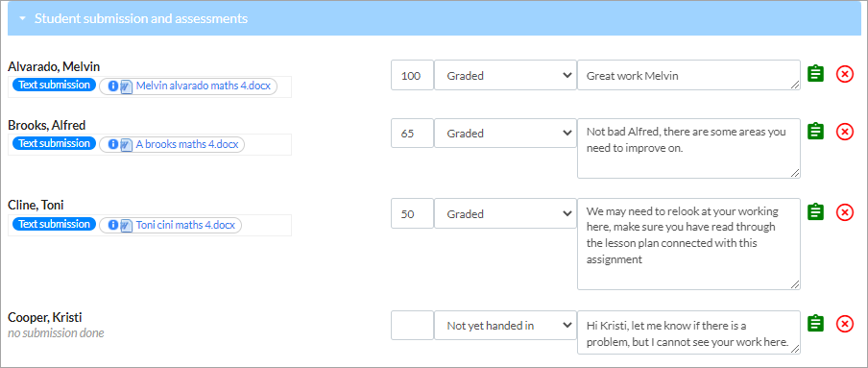Click 'no submission done' text
868x368 pixels.
coord(56,333)
